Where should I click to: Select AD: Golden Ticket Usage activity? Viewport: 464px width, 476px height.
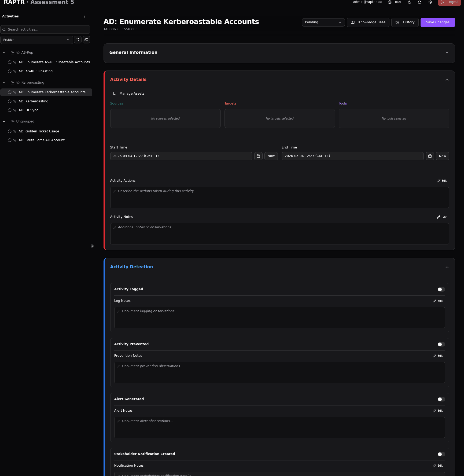click(39, 131)
